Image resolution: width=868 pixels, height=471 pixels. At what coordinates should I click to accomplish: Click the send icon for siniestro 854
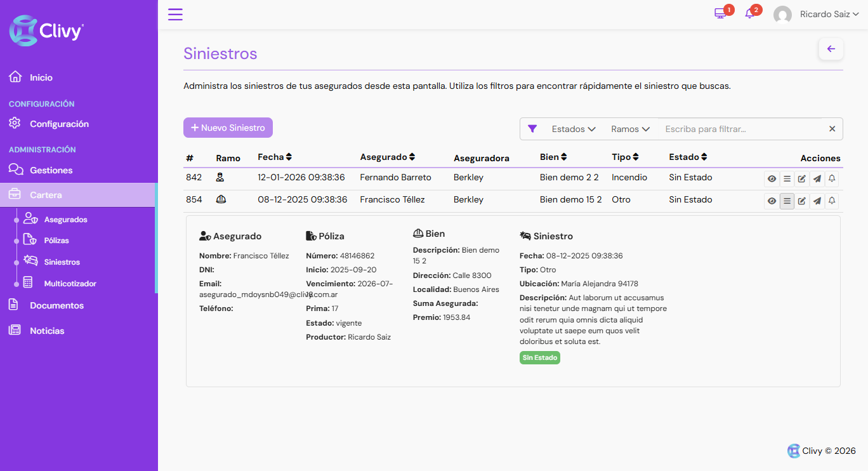pyautogui.click(x=817, y=201)
